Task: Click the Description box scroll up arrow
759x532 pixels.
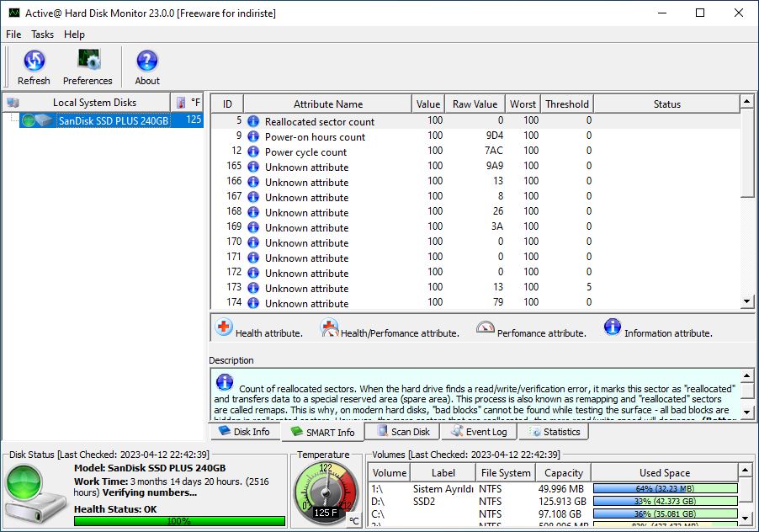Action: point(747,375)
